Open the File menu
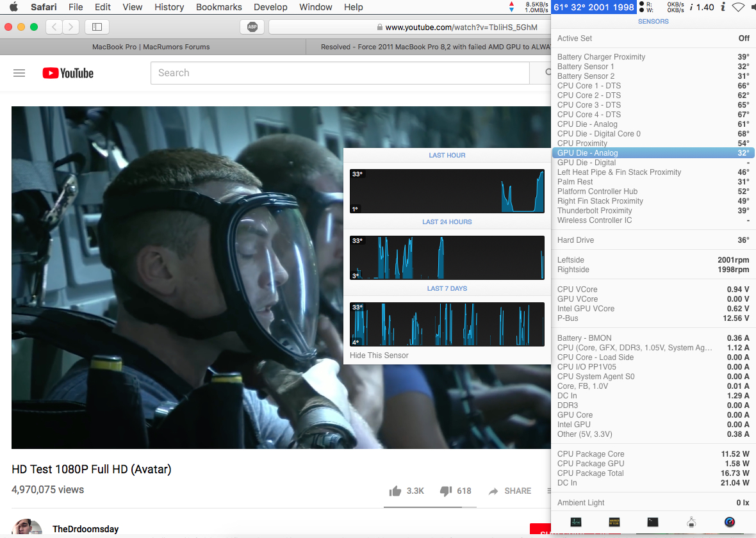 click(76, 7)
